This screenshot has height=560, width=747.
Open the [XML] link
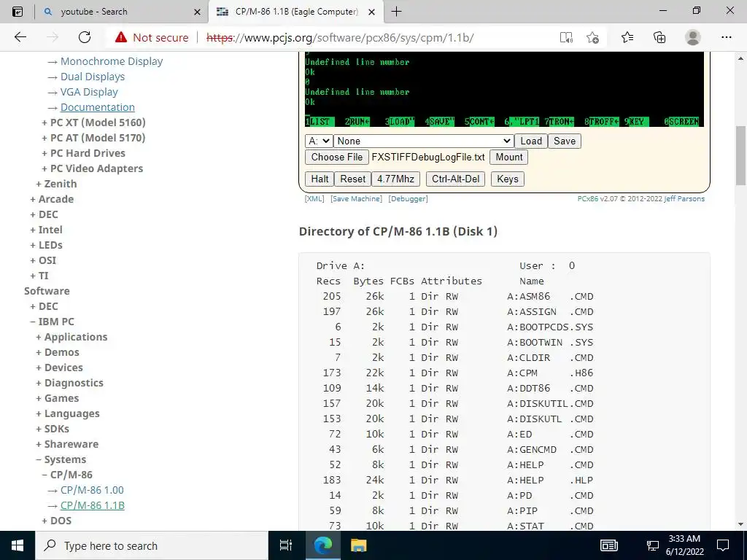[314, 198]
